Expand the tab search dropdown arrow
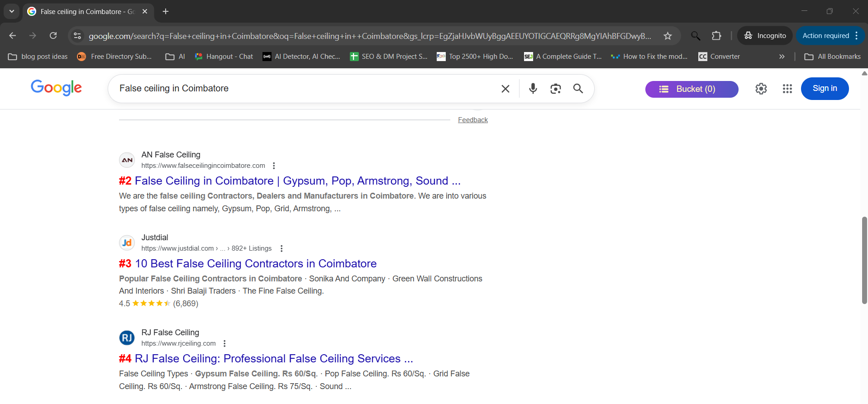Screen dimensions: 868x404 12,11
